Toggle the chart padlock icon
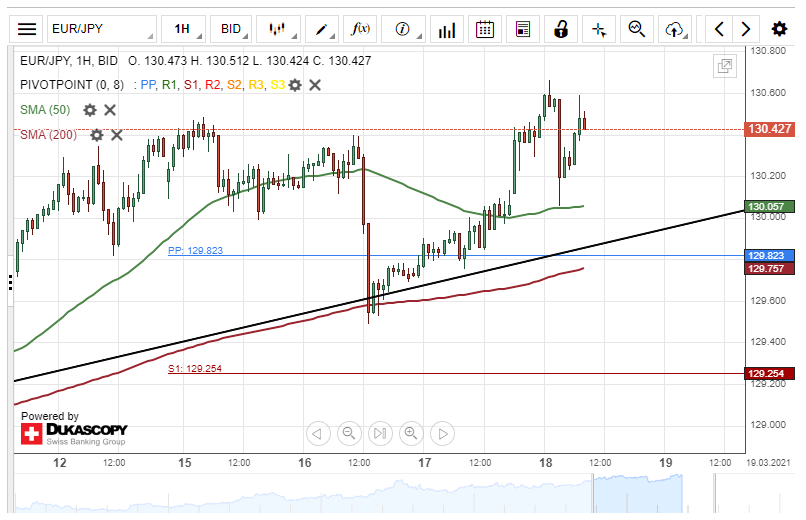Image resolution: width=806 pixels, height=520 pixels. (561, 29)
